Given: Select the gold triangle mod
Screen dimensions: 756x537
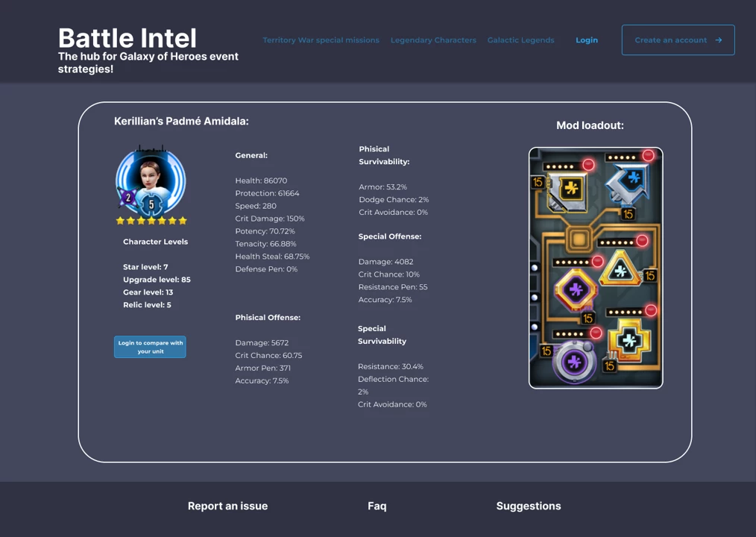Looking at the screenshot, I should 618,270.
